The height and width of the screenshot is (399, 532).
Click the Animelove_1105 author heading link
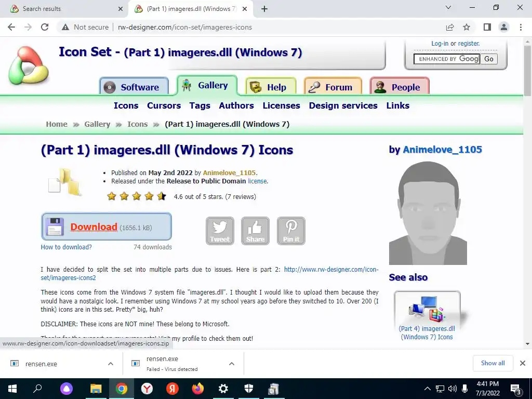click(442, 150)
